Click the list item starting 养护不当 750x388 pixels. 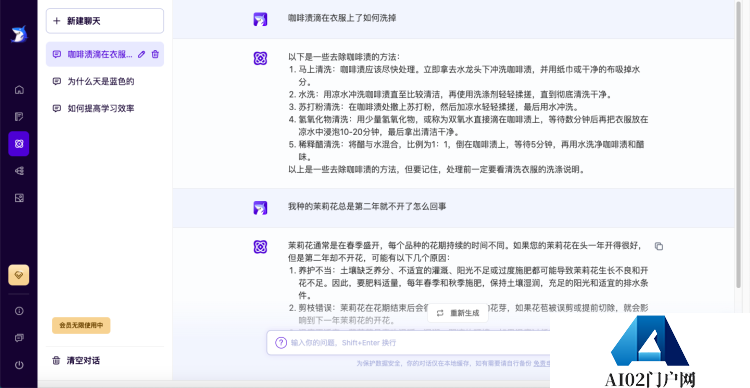[x=469, y=283]
